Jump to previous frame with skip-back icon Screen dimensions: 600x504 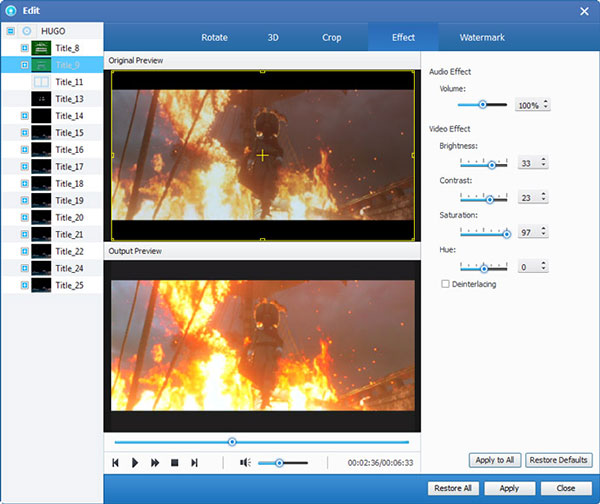click(x=116, y=463)
